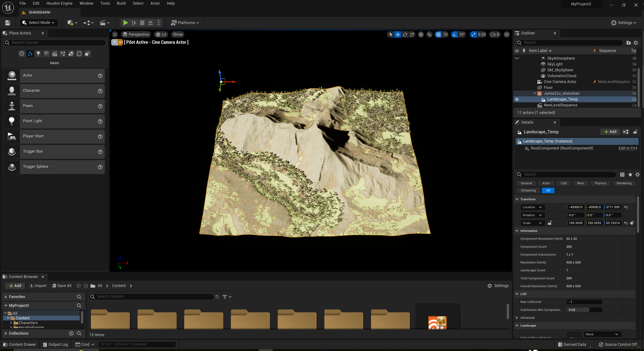Open the Houdini Engine menu
Viewport: 644px width, 351px height.
pyautogui.click(x=59, y=3)
